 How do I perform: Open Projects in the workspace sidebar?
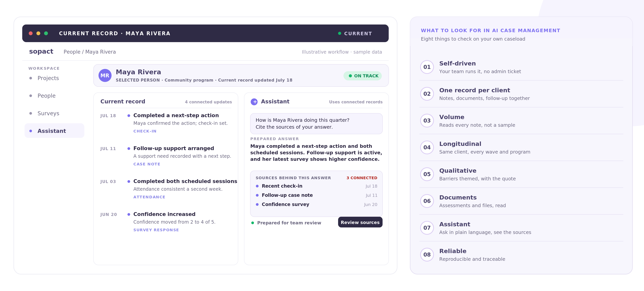(54, 78)
